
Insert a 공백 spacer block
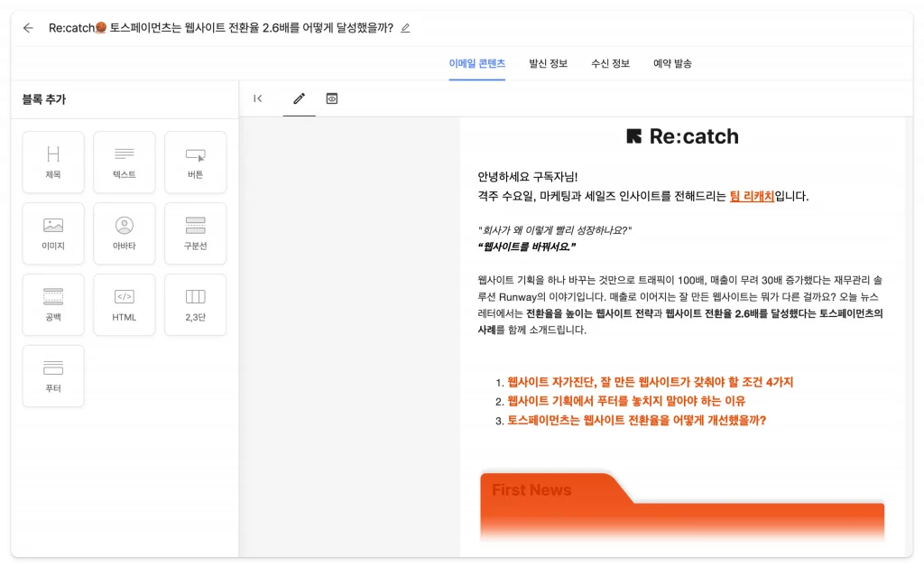(52, 304)
